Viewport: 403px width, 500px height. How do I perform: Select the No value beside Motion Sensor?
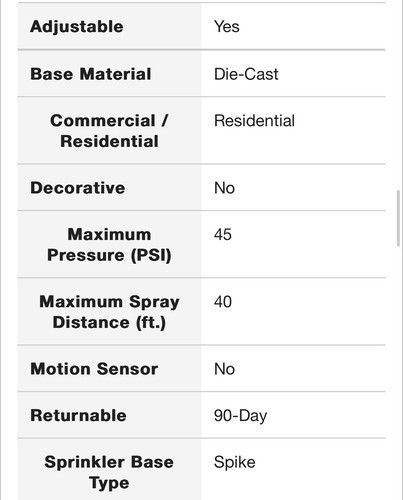point(224,369)
